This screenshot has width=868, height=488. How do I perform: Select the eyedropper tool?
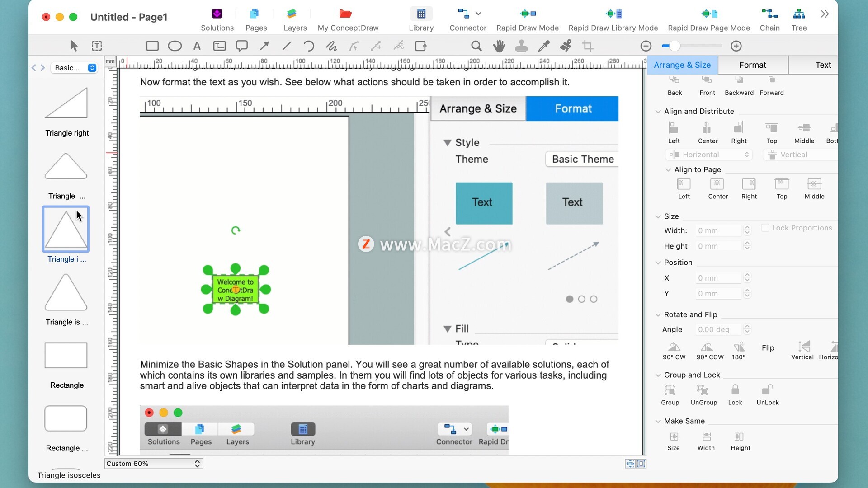pyautogui.click(x=543, y=46)
